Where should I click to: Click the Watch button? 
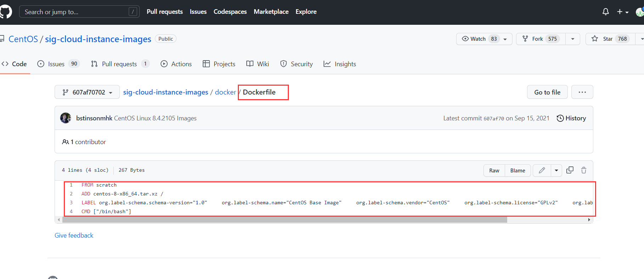484,39
